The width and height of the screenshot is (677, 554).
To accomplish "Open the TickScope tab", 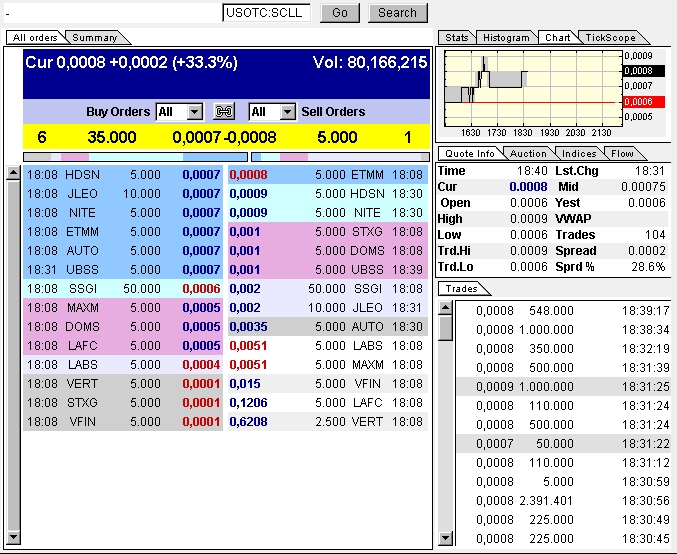I will (x=610, y=38).
